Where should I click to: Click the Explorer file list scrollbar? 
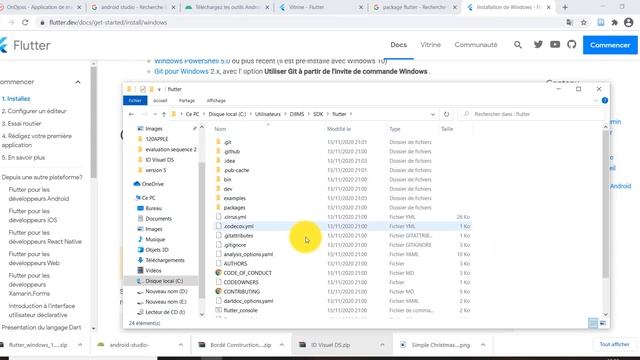[605, 204]
